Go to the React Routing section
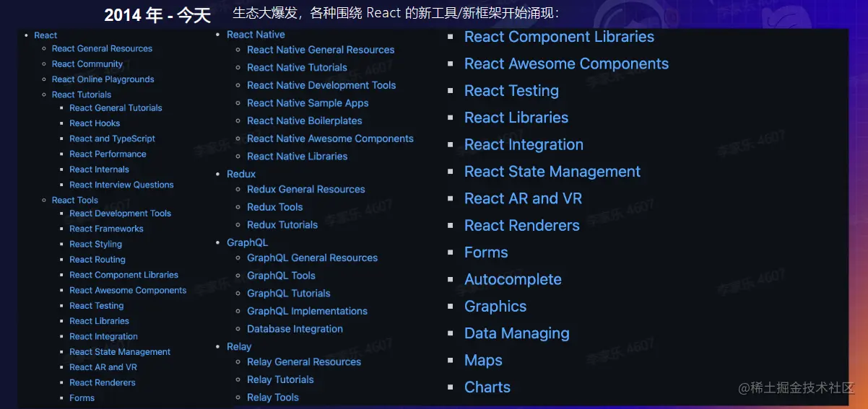Image resolution: width=868 pixels, height=409 pixels. click(97, 260)
